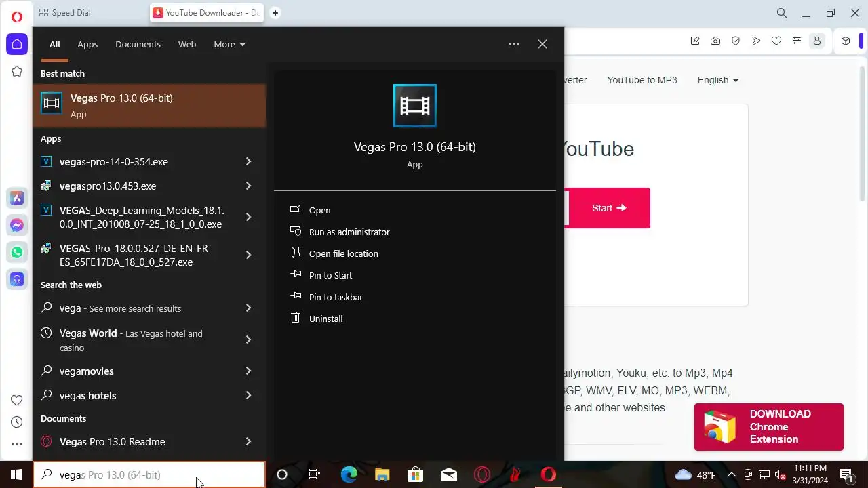Click the Opera menu logo button
The width and height of the screenshot is (868, 488).
pyautogui.click(x=17, y=16)
